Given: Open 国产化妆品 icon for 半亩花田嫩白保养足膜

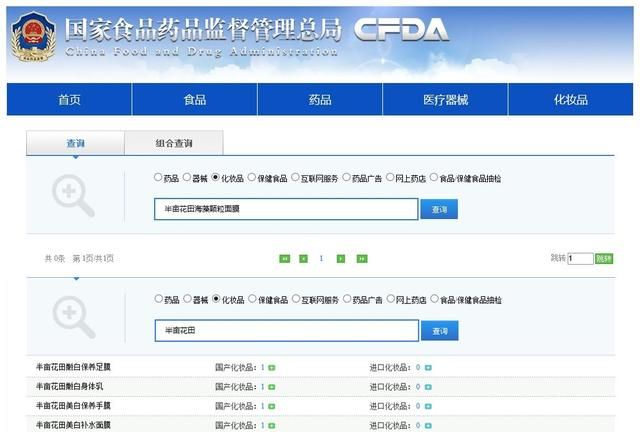Looking at the screenshot, I should (272, 367).
